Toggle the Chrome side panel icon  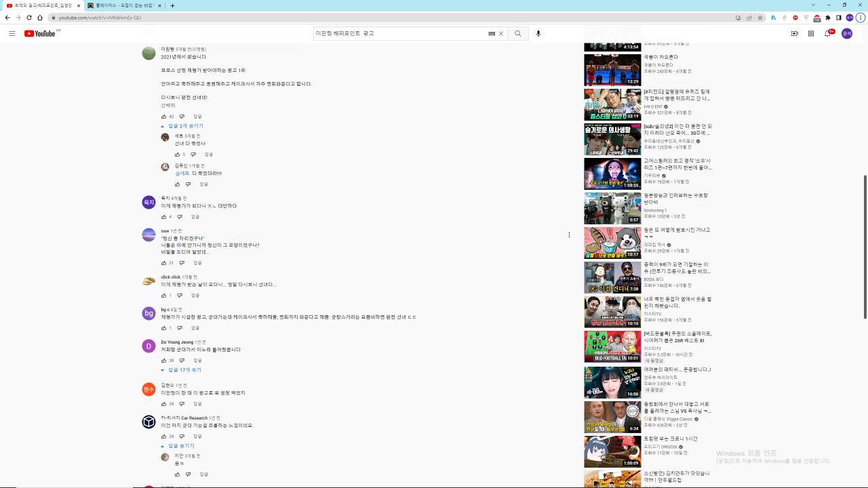(839, 18)
